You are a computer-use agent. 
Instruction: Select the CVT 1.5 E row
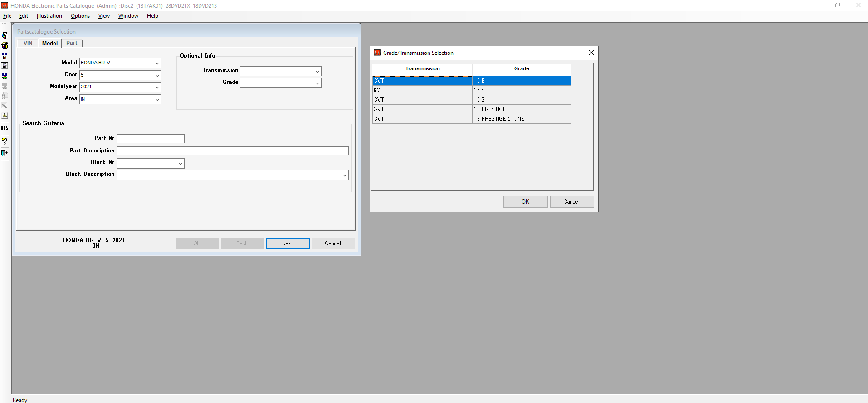click(x=471, y=81)
